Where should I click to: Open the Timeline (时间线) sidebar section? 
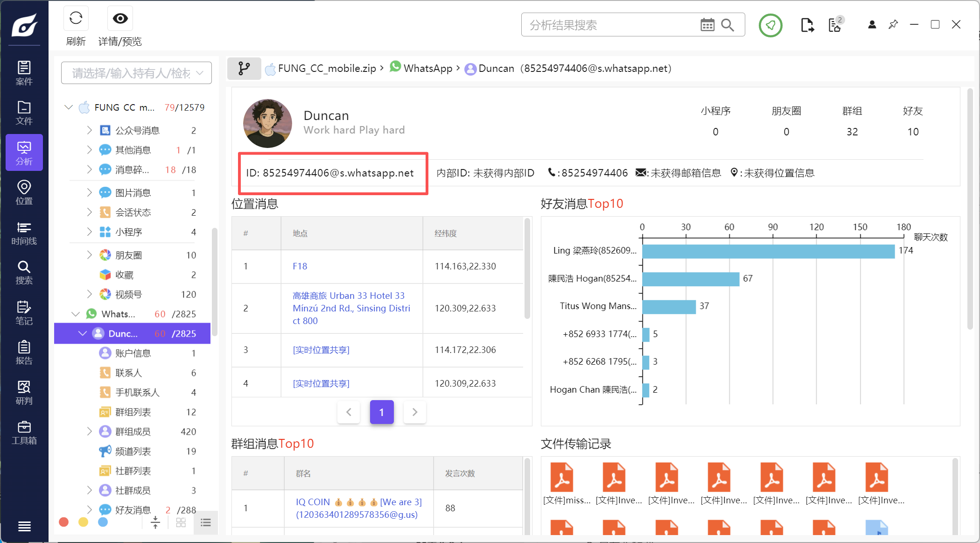coord(24,233)
